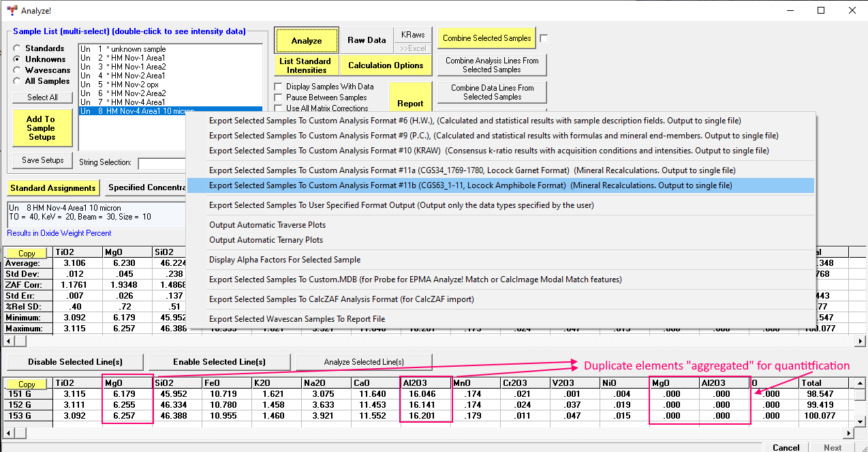This screenshot has height=452, width=868.
Task: Click the Standard Assignments button
Action: tap(52, 187)
